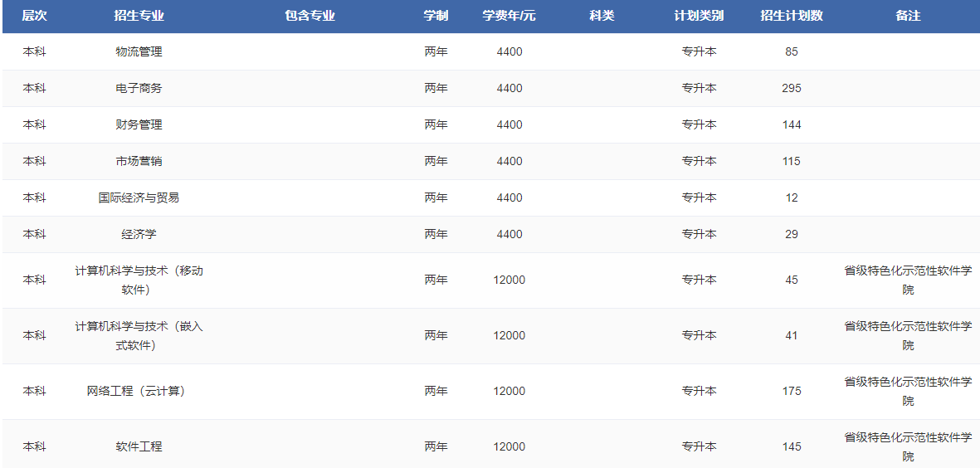980x468 pixels.
Task: Select the 市场营销 major cell
Action: pos(139,161)
